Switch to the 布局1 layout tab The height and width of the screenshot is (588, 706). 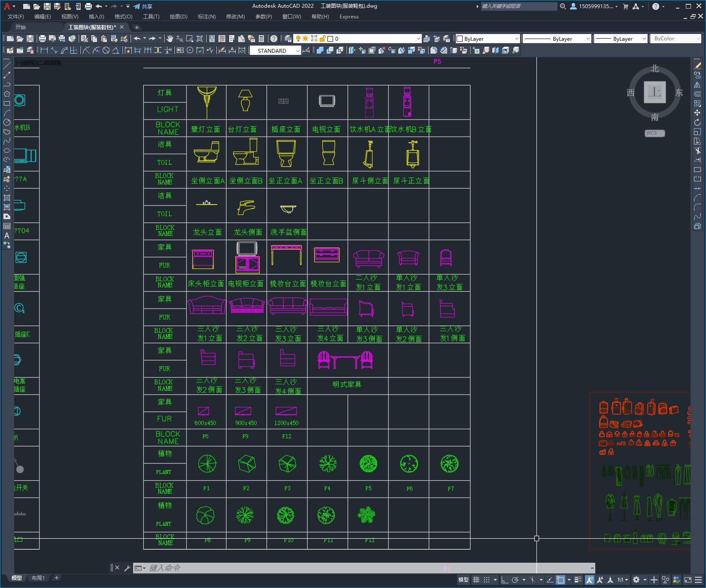pyautogui.click(x=38, y=578)
